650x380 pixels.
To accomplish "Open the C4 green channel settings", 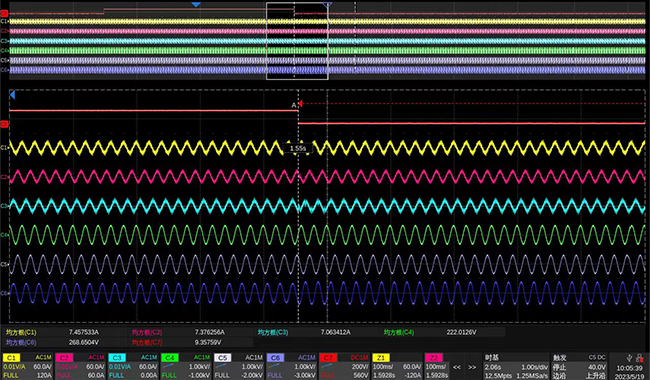I will click(x=186, y=366).
